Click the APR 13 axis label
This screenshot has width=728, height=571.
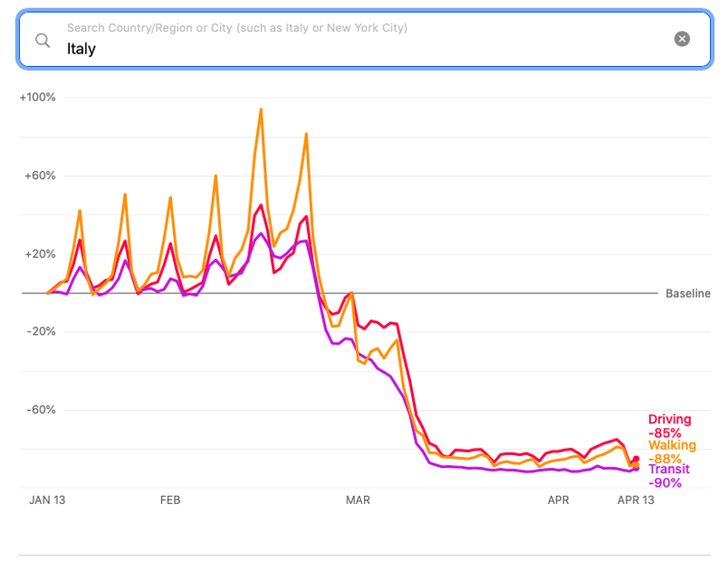pos(636,500)
